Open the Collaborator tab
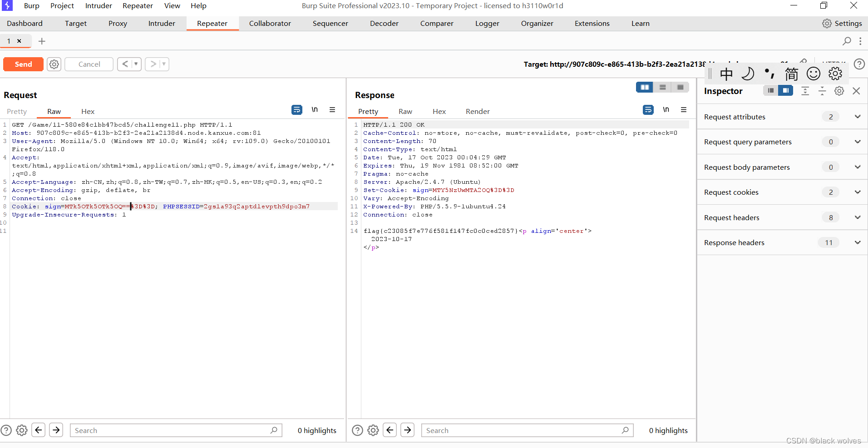 point(270,24)
